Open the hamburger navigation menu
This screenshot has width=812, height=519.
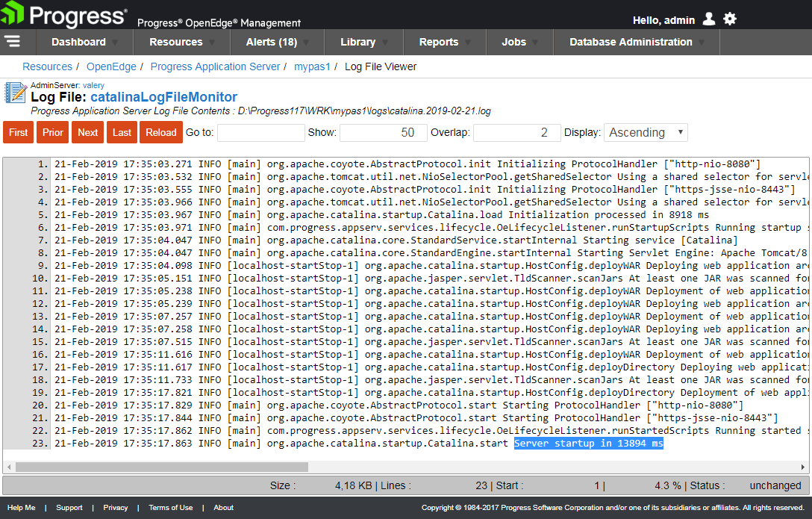point(13,42)
